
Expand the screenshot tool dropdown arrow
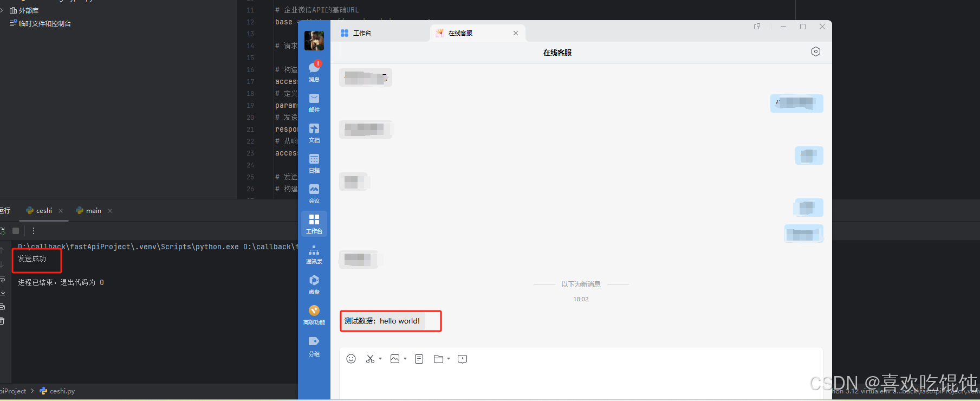(x=380, y=359)
